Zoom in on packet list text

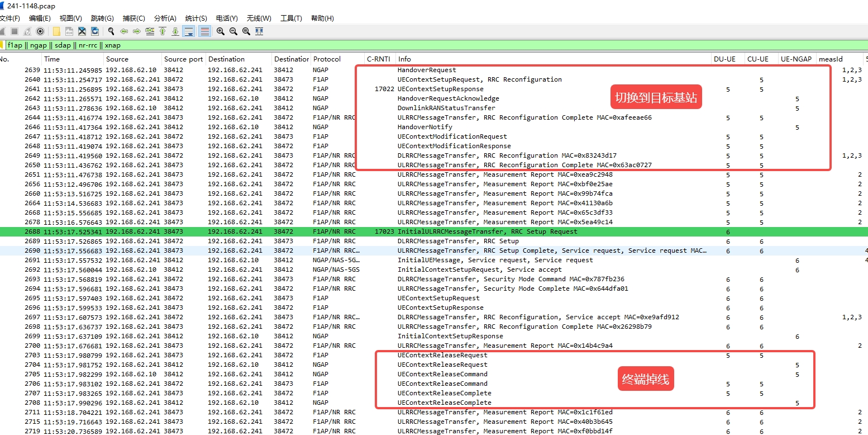click(221, 31)
